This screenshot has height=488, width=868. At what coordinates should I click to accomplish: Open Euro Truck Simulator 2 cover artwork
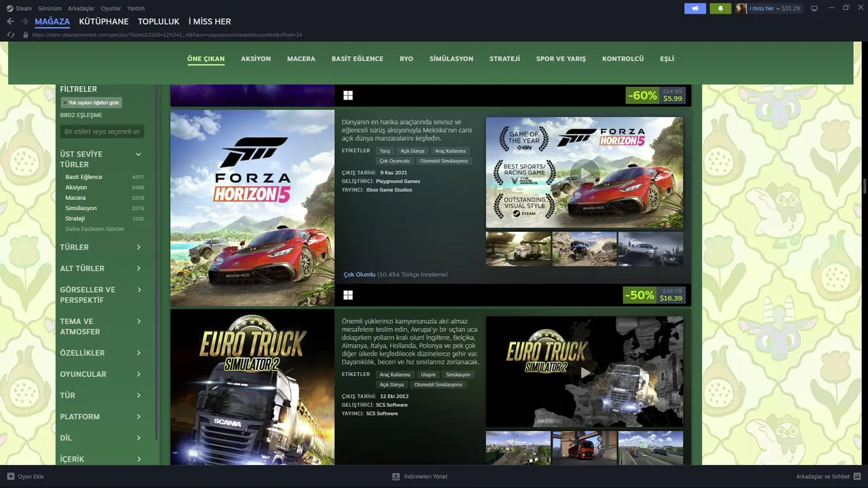(252, 387)
